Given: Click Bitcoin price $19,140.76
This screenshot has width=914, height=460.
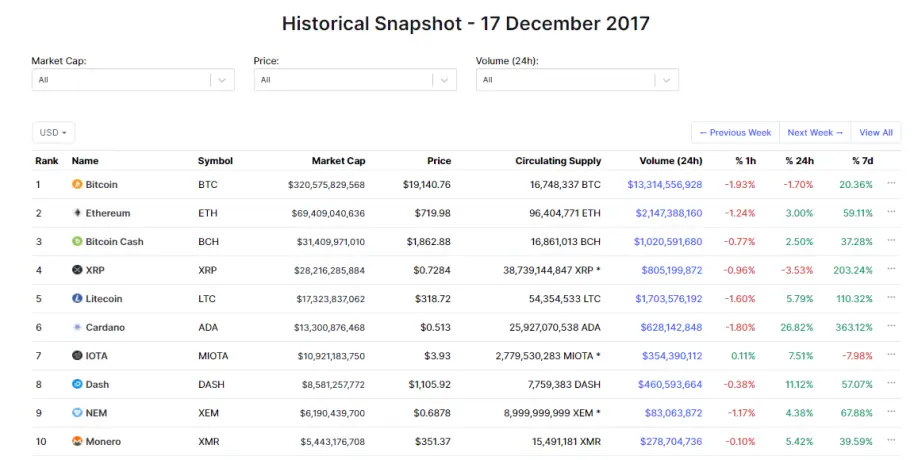Looking at the screenshot, I should [427, 184].
